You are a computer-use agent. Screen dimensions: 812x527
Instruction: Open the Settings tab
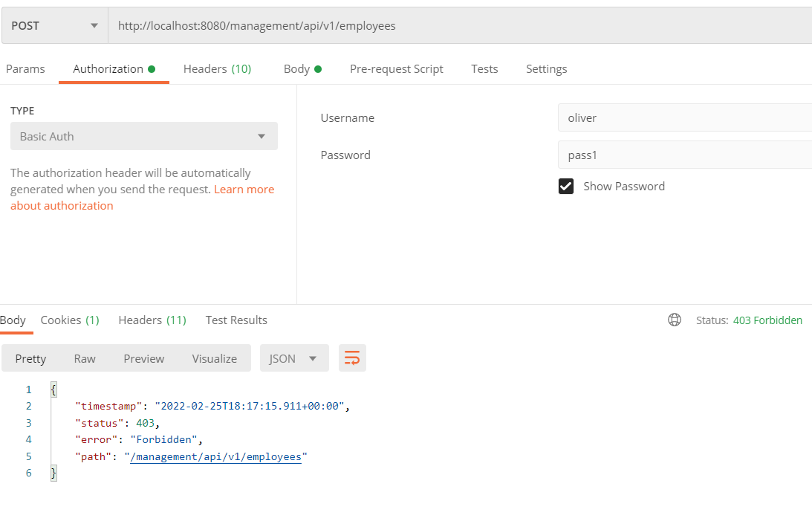coord(546,69)
